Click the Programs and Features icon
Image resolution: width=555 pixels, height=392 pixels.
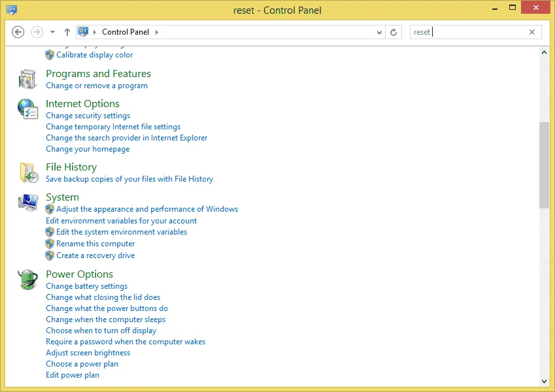(27, 79)
